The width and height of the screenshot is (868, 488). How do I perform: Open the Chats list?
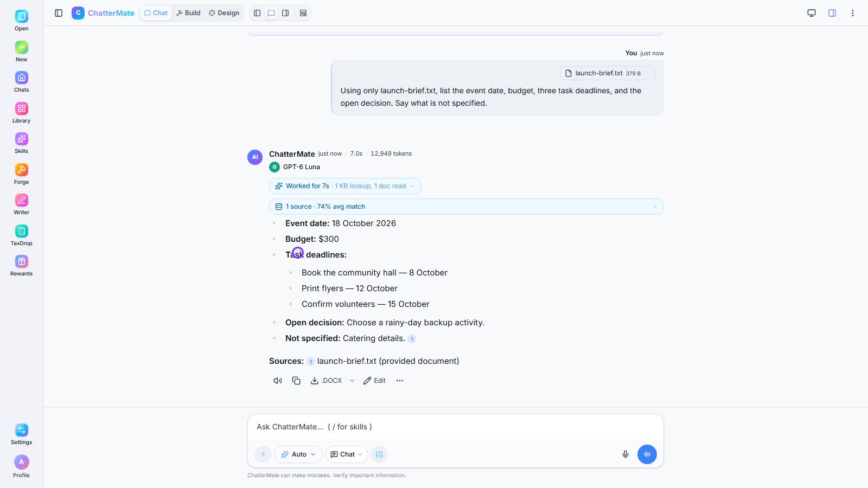(x=21, y=82)
